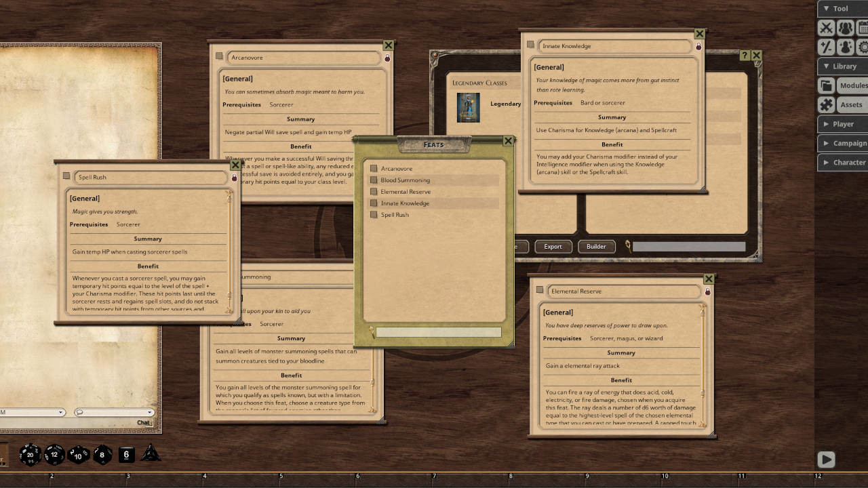
Task: Click the Elemental Reserve window scrollbar
Action: click(x=703, y=366)
